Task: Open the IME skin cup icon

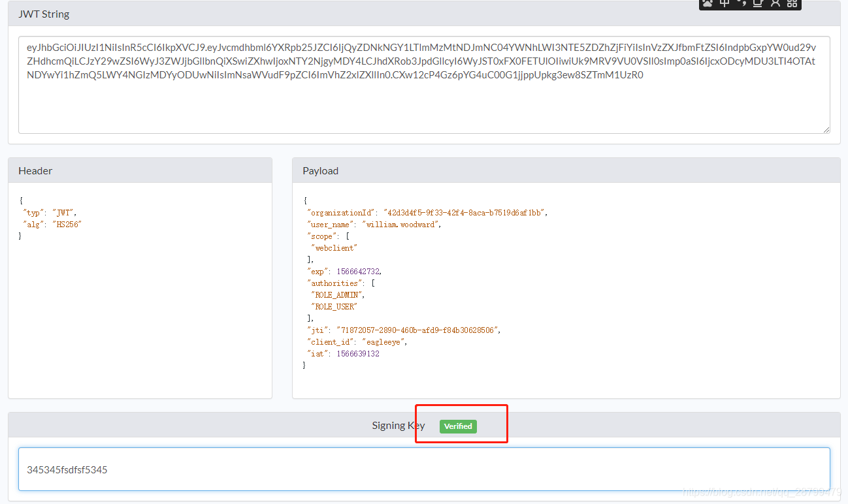Action: pos(758,3)
